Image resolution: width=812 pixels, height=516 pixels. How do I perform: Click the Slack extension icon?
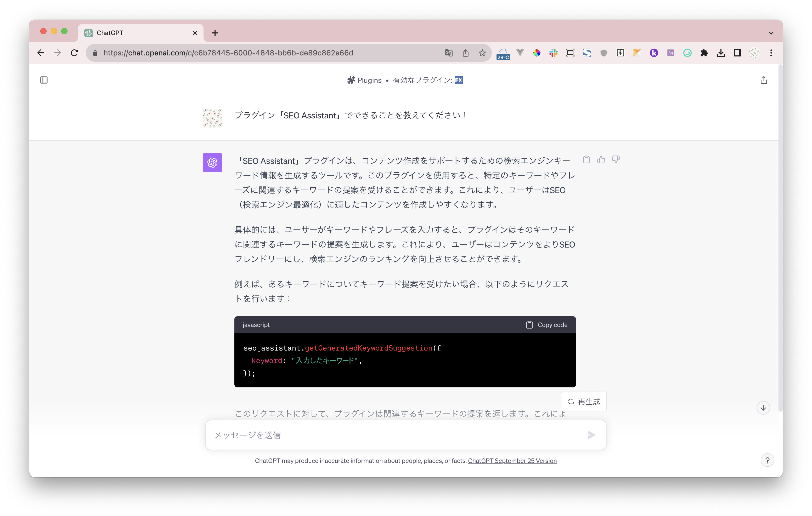point(553,53)
